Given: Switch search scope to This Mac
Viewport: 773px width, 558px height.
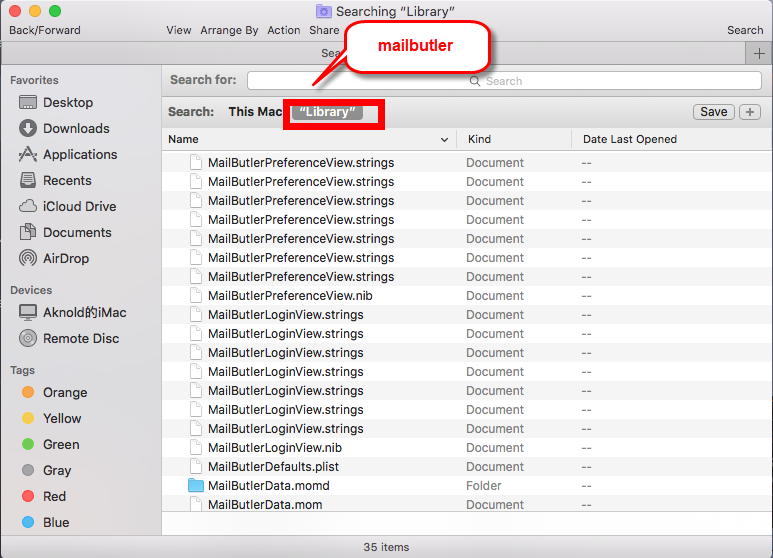Looking at the screenshot, I should tap(255, 112).
